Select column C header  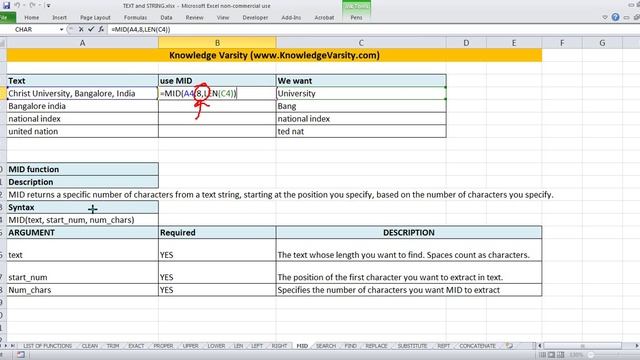tap(361, 43)
